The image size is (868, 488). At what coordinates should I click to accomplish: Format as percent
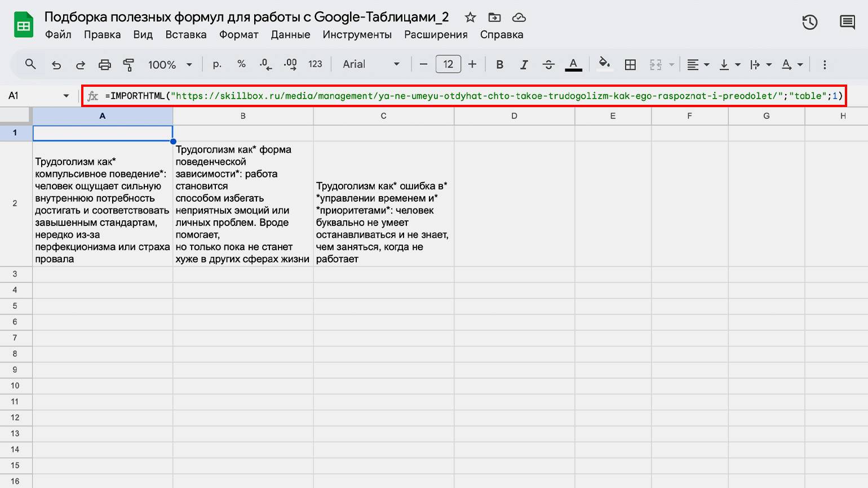click(x=241, y=64)
